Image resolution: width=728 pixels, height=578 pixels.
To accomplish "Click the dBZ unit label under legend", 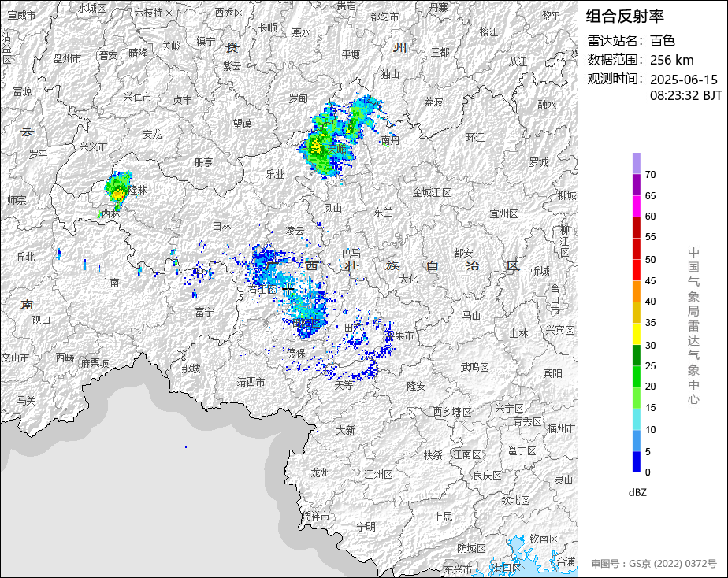I will point(637,492).
